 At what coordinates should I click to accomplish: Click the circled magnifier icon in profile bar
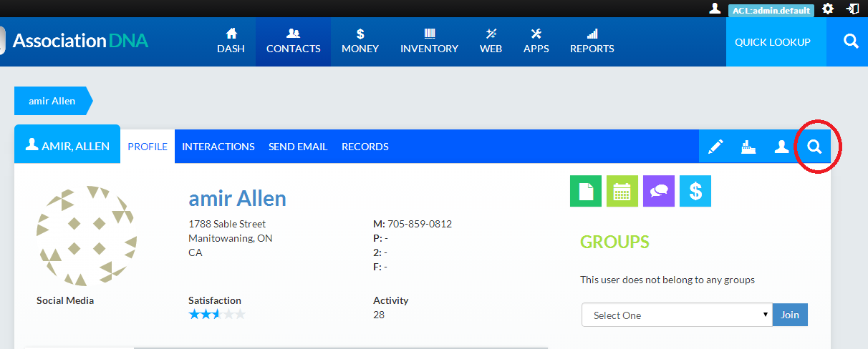[814, 147]
